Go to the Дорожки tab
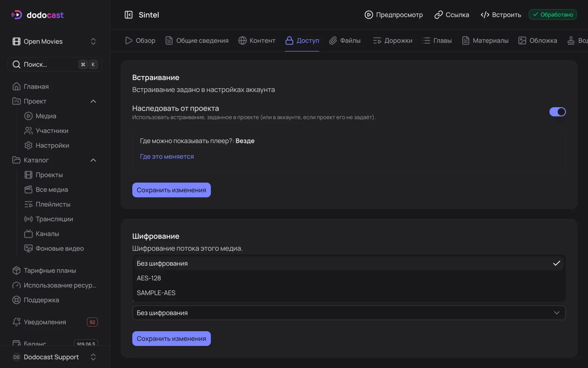588x368 pixels. click(392, 40)
